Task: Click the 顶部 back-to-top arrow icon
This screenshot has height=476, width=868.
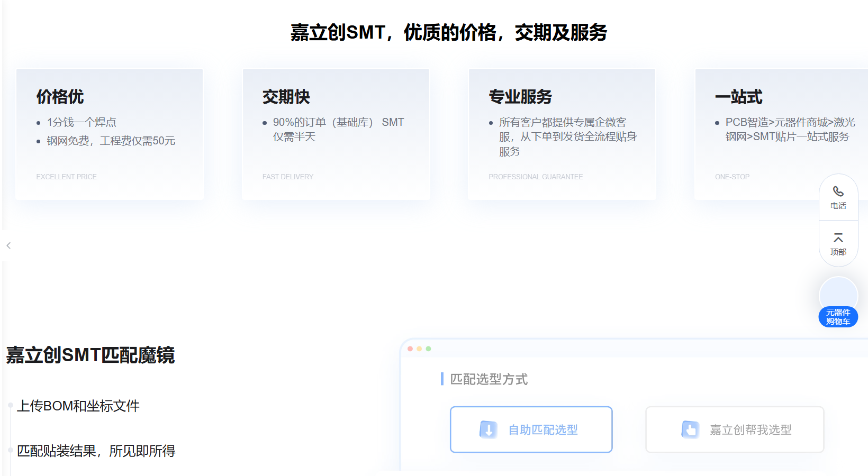Action: (838, 238)
